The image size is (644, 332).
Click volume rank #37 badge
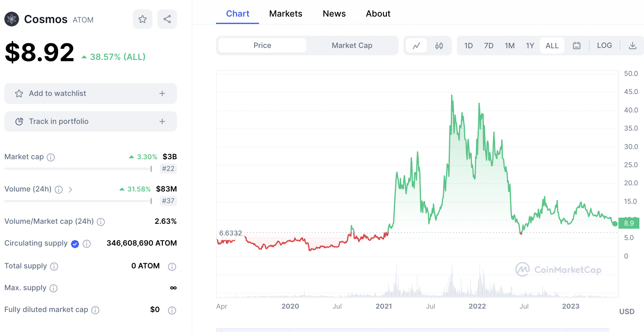168,201
